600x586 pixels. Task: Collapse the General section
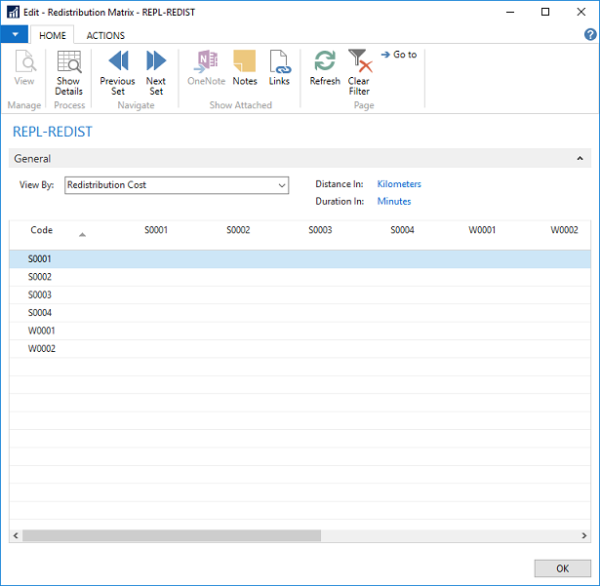[579, 159]
